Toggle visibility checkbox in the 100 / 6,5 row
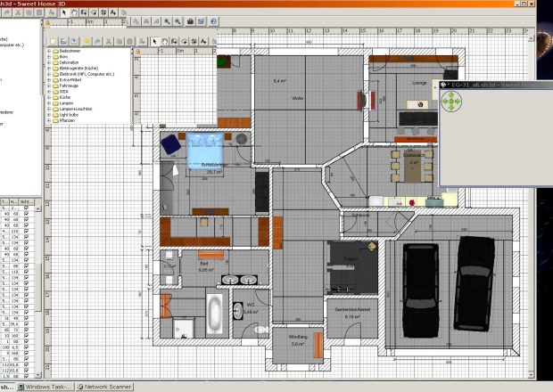 tap(26, 347)
